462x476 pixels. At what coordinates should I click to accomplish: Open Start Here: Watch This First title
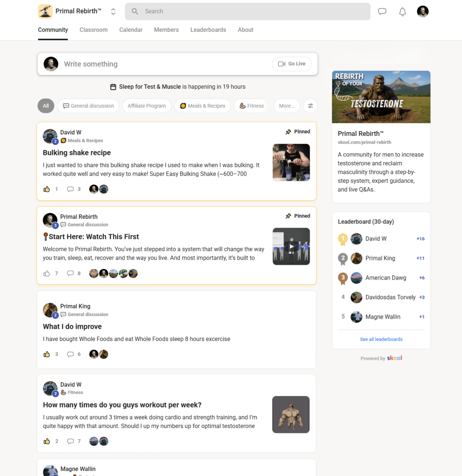[91, 237]
